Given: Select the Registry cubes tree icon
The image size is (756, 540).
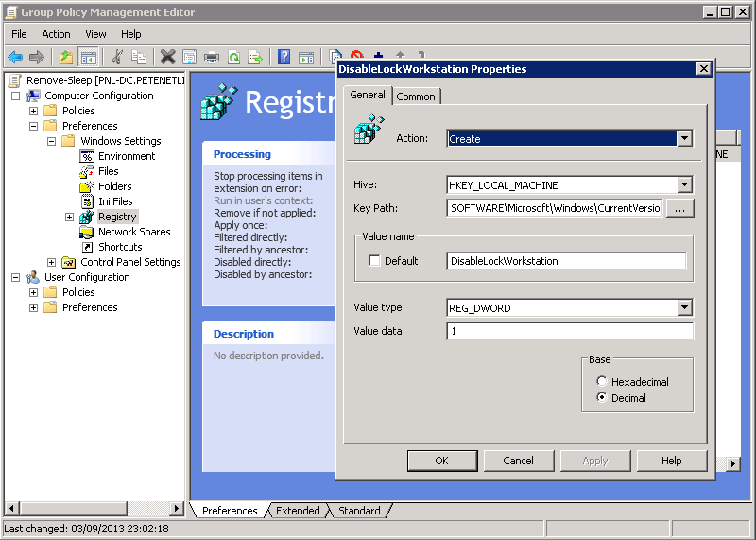Looking at the screenshot, I should (87, 217).
